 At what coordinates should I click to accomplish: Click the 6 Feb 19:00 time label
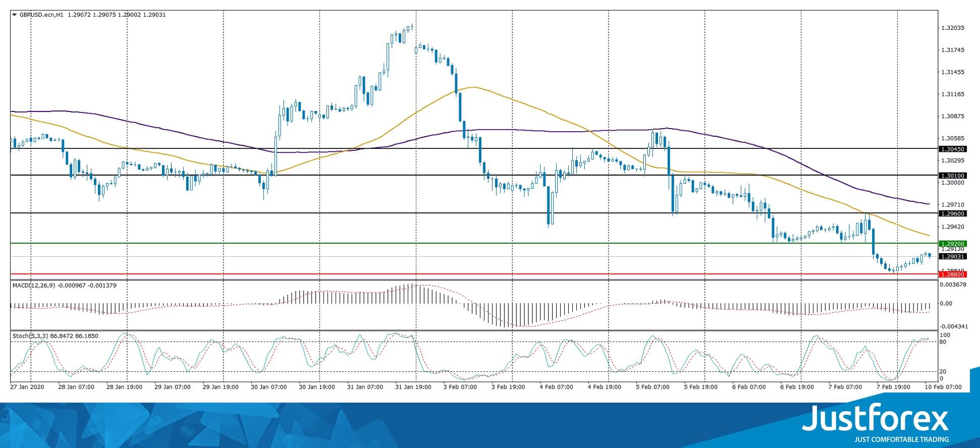click(x=797, y=387)
